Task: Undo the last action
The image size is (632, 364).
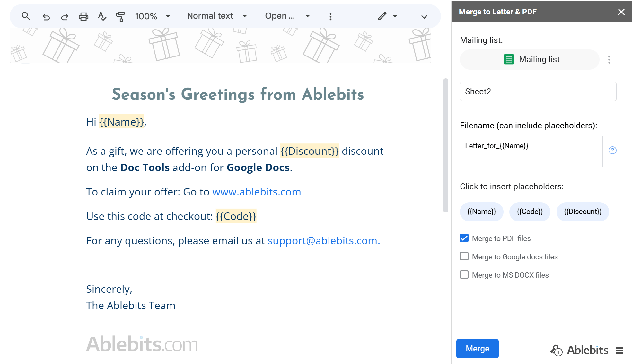Action: tap(46, 16)
